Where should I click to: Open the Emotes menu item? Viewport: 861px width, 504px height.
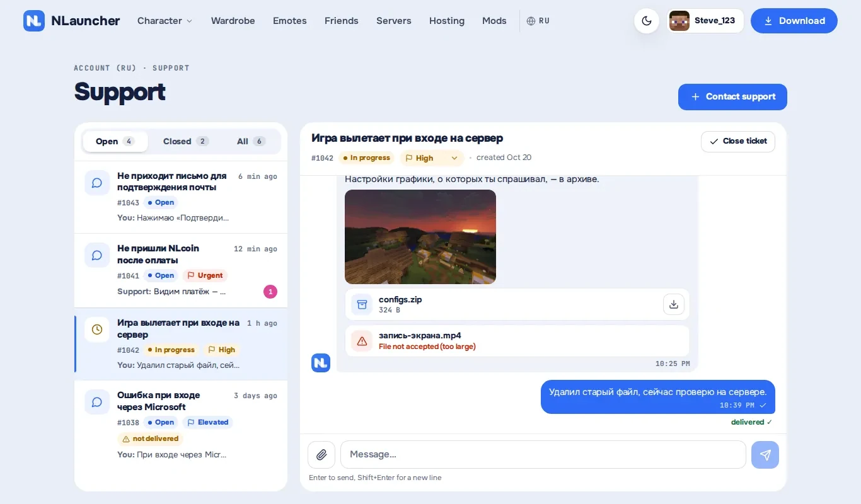pos(290,21)
